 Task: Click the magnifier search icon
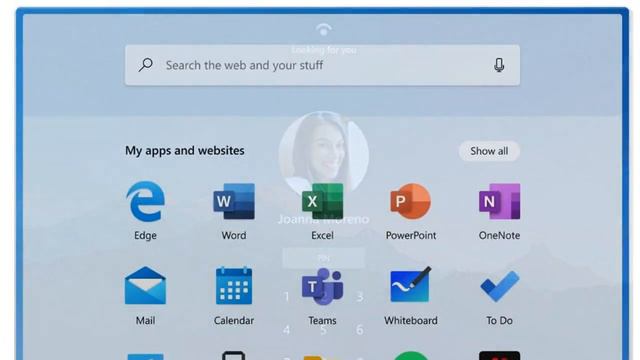[x=145, y=65]
